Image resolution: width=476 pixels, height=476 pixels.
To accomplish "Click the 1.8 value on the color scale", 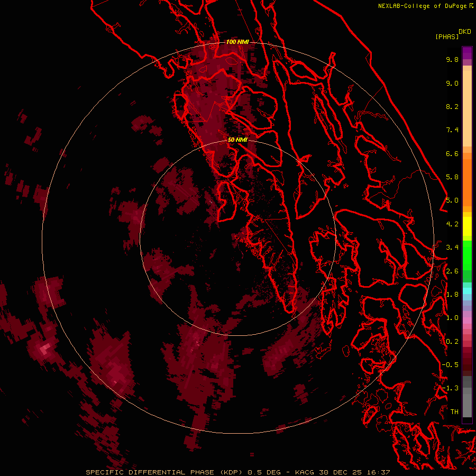I will pos(452,295).
